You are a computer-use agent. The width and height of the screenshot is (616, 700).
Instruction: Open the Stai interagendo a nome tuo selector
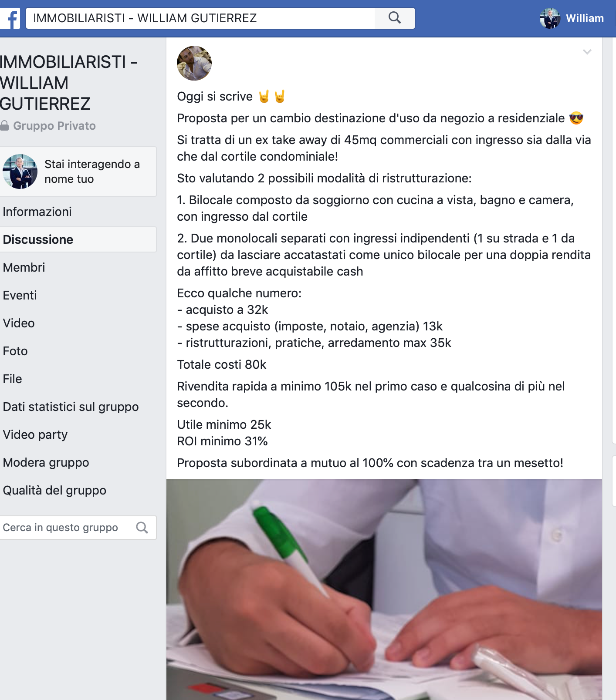click(x=78, y=172)
